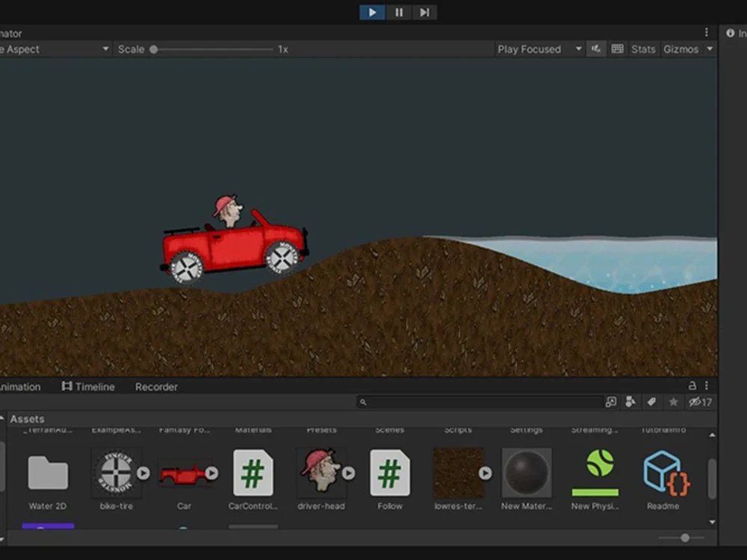Switch to the Recorder tab
Viewport: 747px width, 560px height.
point(156,387)
